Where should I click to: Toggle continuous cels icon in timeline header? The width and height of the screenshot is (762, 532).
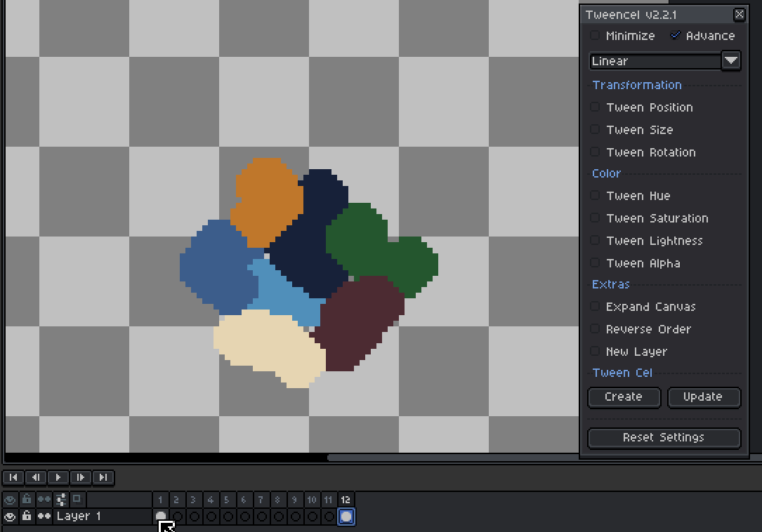44,499
